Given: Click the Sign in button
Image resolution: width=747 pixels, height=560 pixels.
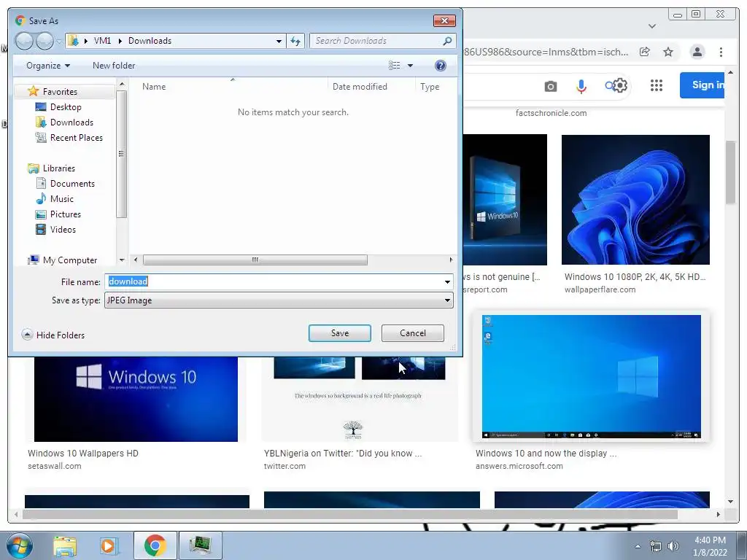Looking at the screenshot, I should pyautogui.click(x=703, y=85).
